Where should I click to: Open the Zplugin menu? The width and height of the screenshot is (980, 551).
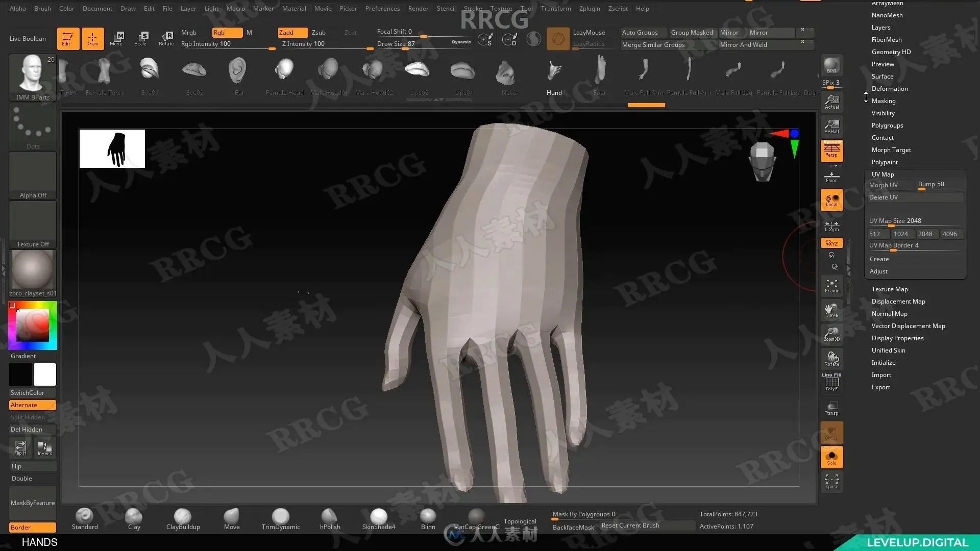(590, 8)
